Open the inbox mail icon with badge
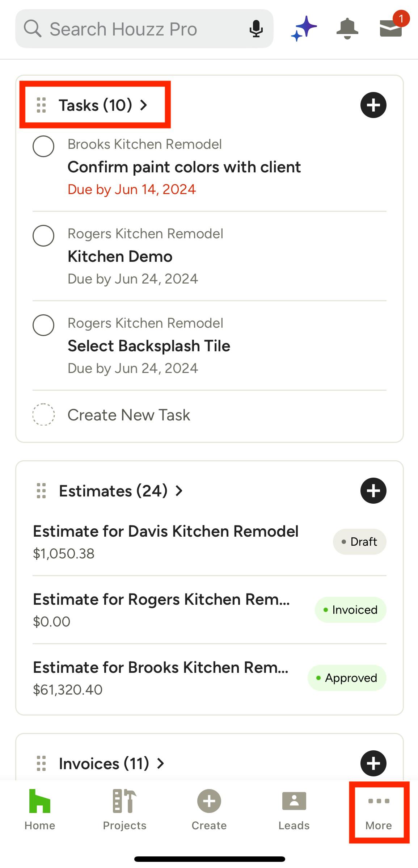Screen dimensions: 418x868 [391, 28]
